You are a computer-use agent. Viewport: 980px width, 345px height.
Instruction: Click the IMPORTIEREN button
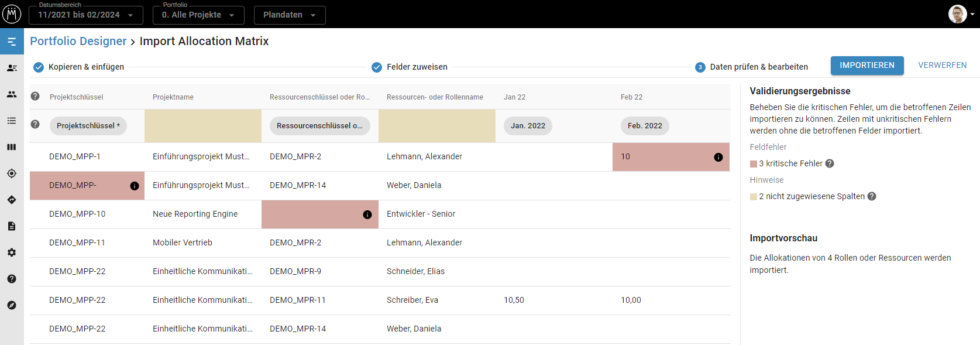point(866,66)
